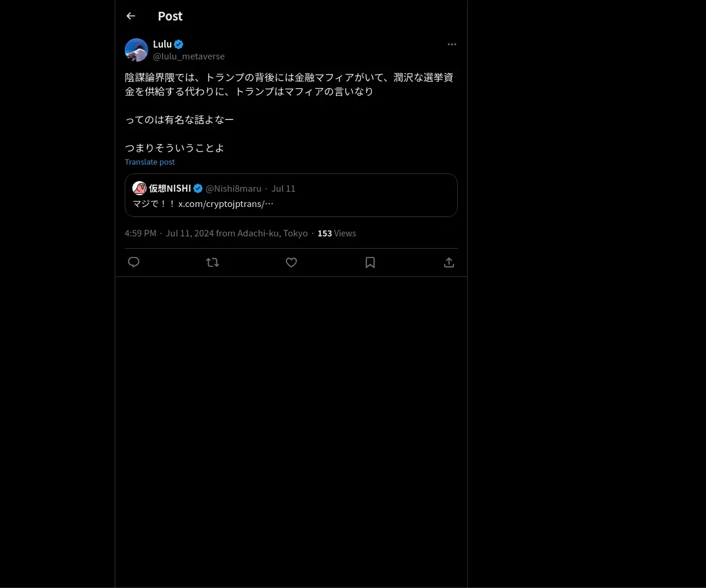The width and height of the screenshot is (706, 588).
Task: Open the @lulu_metaverse handle link
Action: [x=189, y=56]
